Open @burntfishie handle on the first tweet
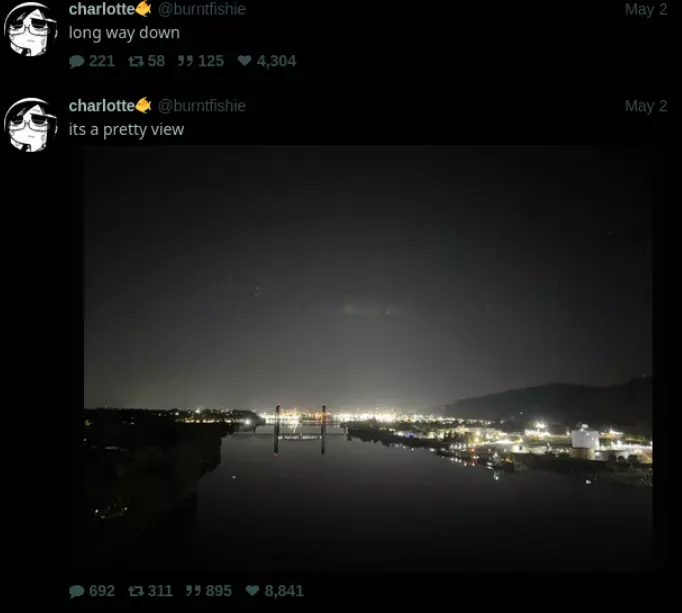This screenshot has height=613, width=682. coord(201,9)
